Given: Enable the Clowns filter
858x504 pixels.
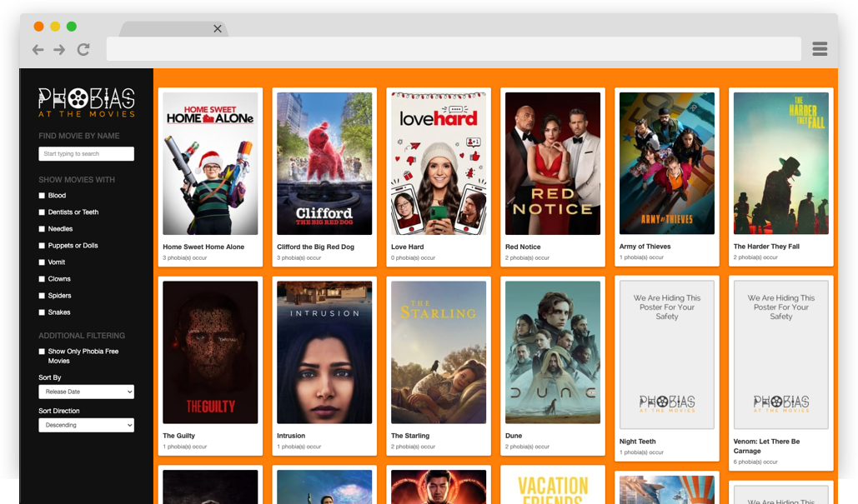Looking at the screenshot, I should click(42, 279).
